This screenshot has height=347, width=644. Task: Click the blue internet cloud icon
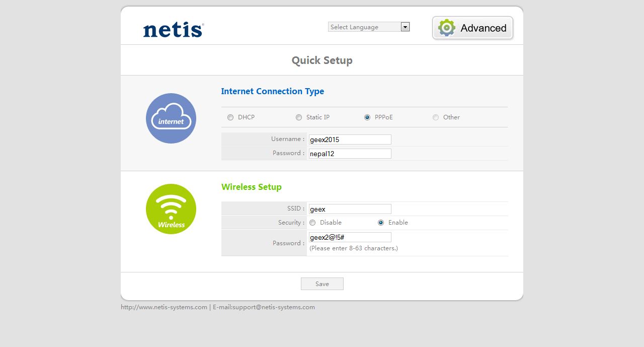tap(171, 118)
